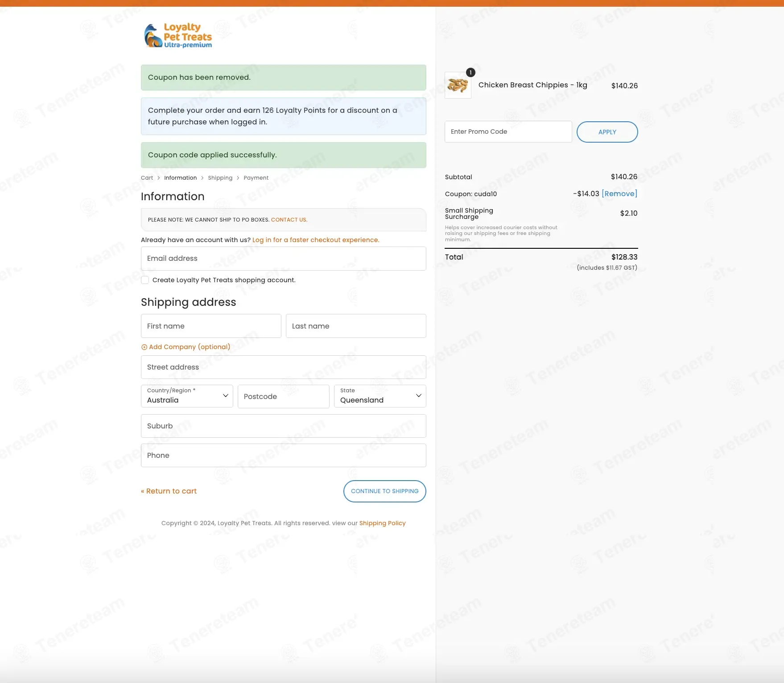This screenshot has width=784, height=683.
Task: Click the Loyalty Pet Treats logo
Action: tap(178, 36)
